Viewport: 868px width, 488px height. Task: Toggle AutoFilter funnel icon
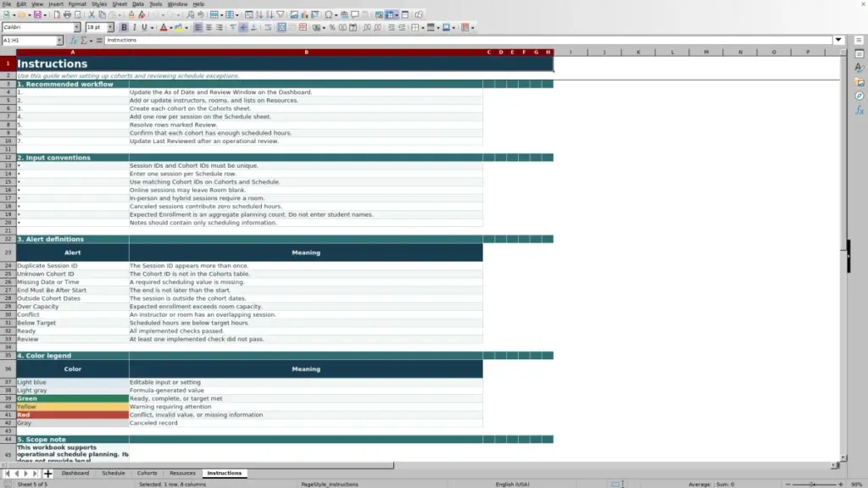[x=280, y=15]
